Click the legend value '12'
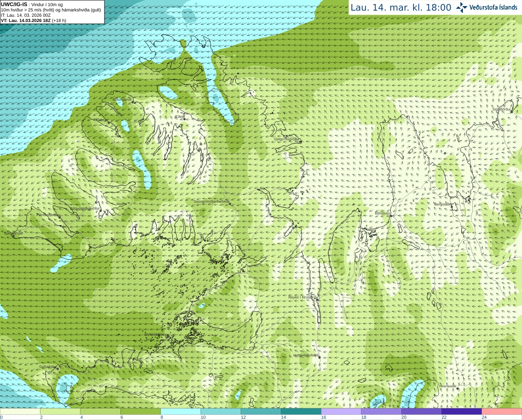 (x=243, y=417)
